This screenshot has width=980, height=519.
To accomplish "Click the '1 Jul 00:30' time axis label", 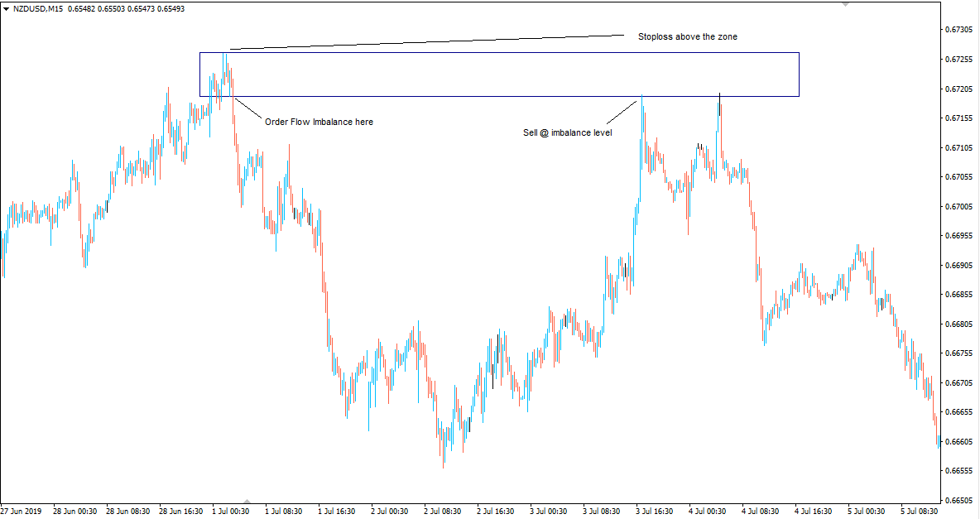I will tap(231, 512).
